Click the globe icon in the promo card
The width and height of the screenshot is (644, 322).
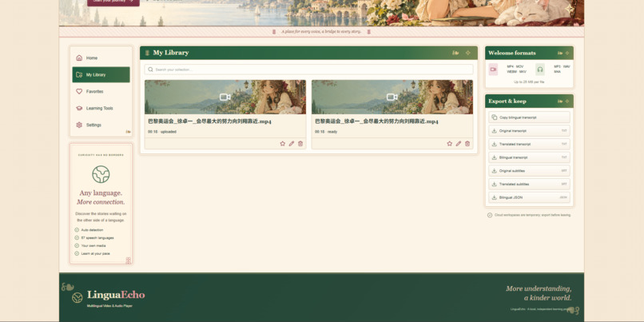tap(101, 174)
